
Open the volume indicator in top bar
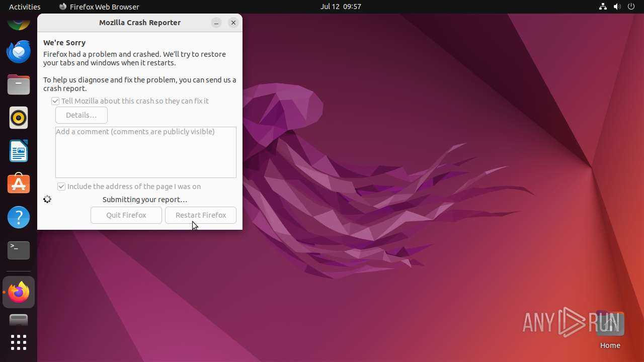pyautogui.click(x=617, y=7)
